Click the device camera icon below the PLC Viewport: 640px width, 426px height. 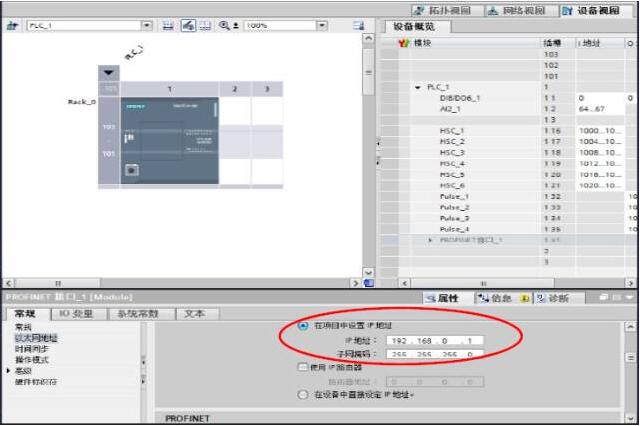[131, 171]
